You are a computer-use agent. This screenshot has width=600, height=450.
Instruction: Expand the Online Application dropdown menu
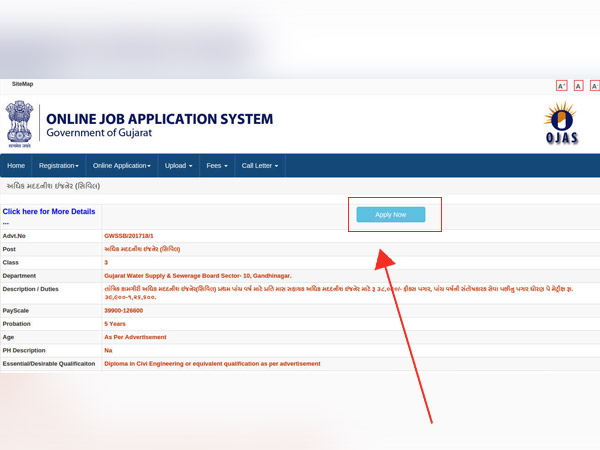pos(122,166)
